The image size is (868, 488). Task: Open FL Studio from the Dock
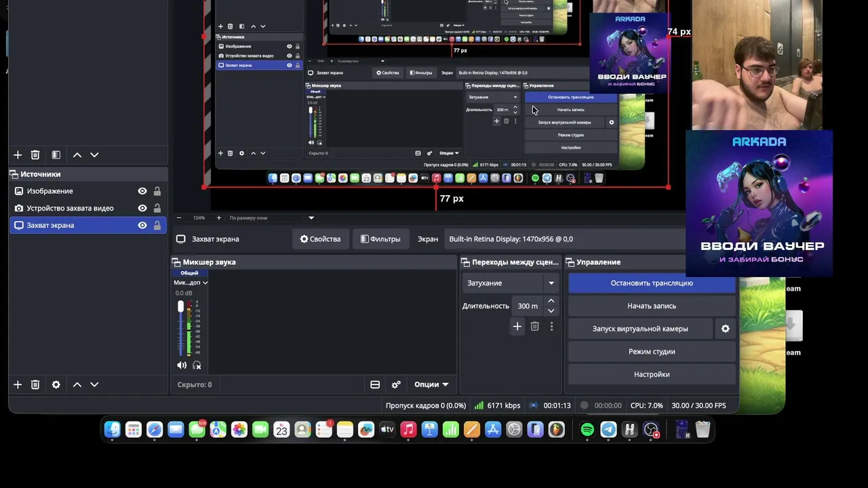pos(556,430)
